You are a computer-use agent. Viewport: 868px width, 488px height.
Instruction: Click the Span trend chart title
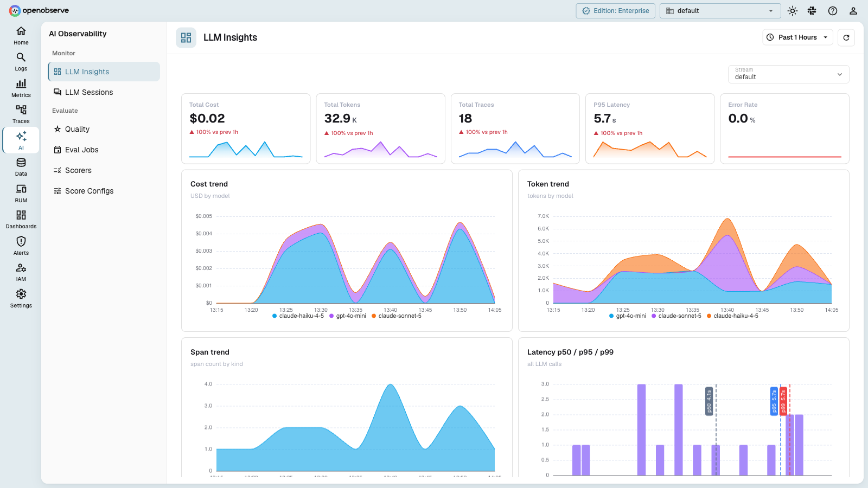point(210,352)
